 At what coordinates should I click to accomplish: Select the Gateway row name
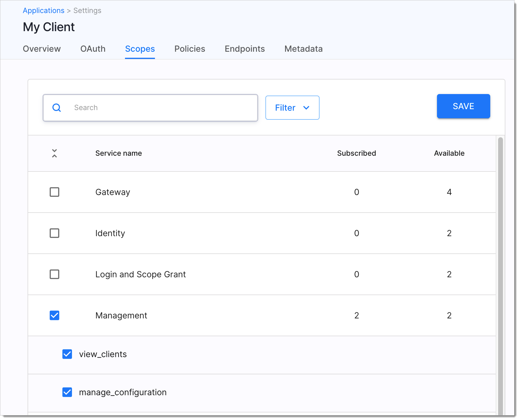[x=113, y=192]
